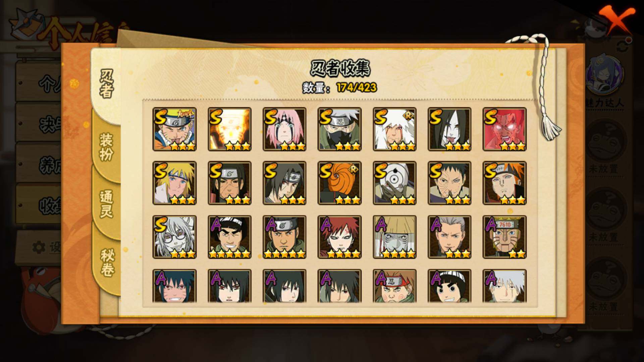The image size is (644, 362).
Task: Close the ninja collection window
Action: tap(616, 19)
